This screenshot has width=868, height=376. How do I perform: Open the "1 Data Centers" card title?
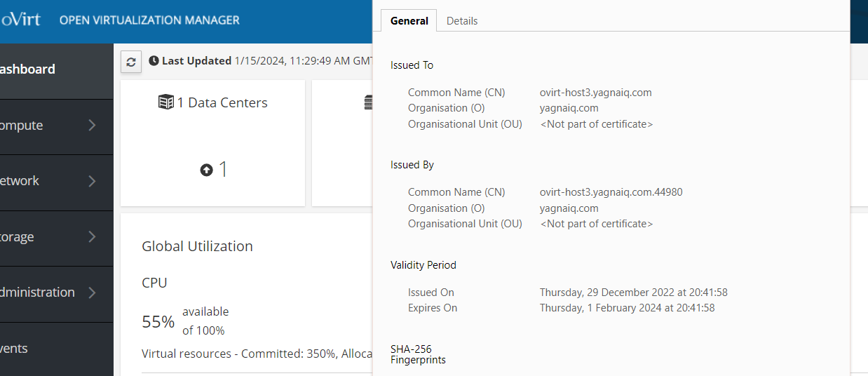tap(222, 102)
